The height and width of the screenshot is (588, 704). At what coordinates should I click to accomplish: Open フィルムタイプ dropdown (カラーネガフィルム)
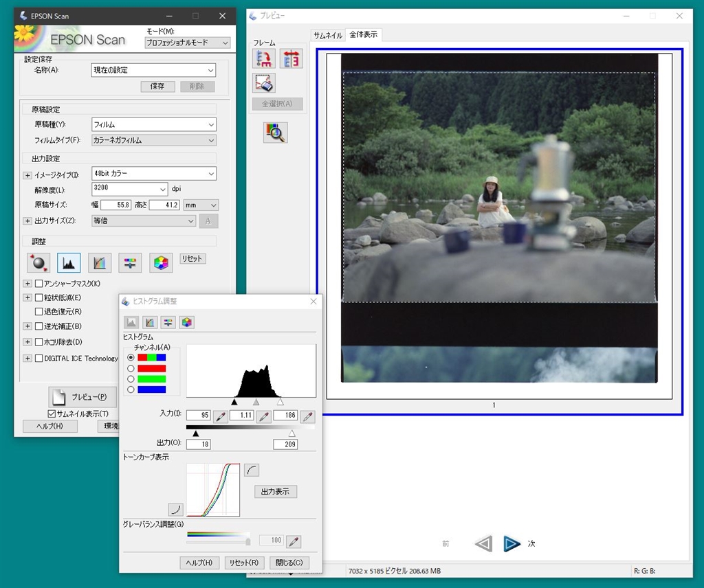point(153,140)
